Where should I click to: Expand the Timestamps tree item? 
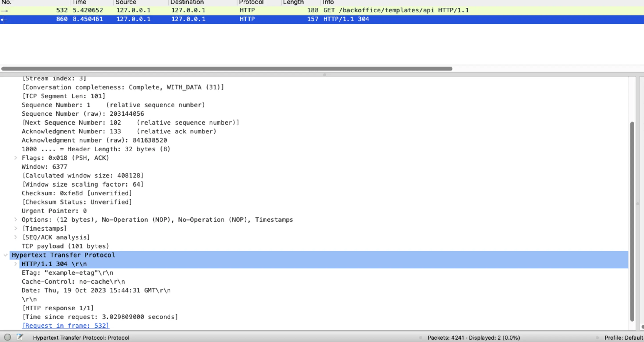(16, 228)
